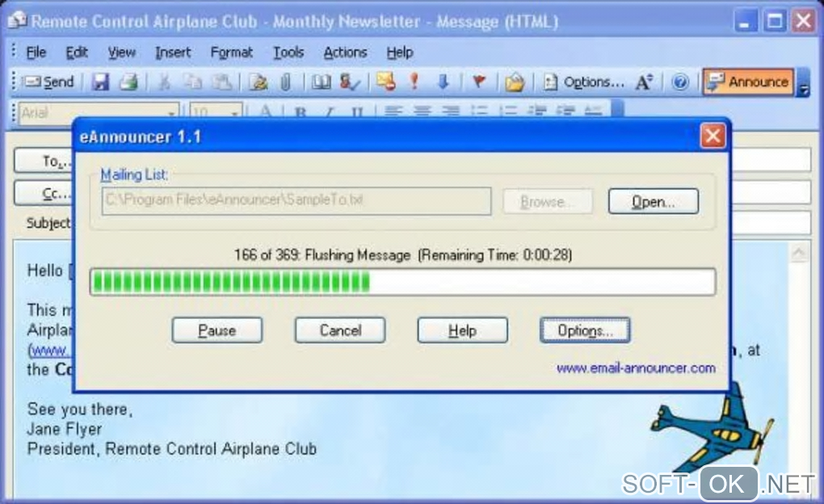824x504 pixels.
Task: Flag the message with the red flag icon
Action: pyautogui.click(x=479, y=82)
